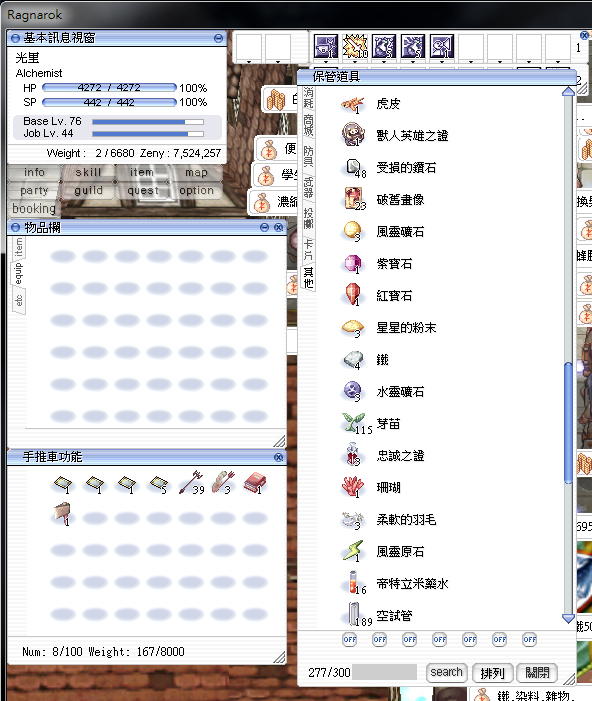592x701 pixels.
Task: Click the 排列 sort button
Action: (492, 672)
